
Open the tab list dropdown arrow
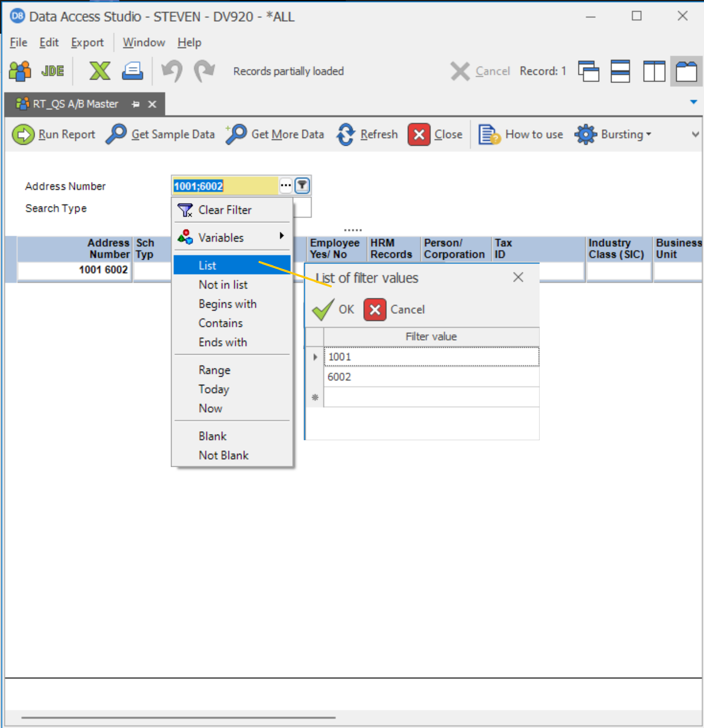[x=693, y=102]
